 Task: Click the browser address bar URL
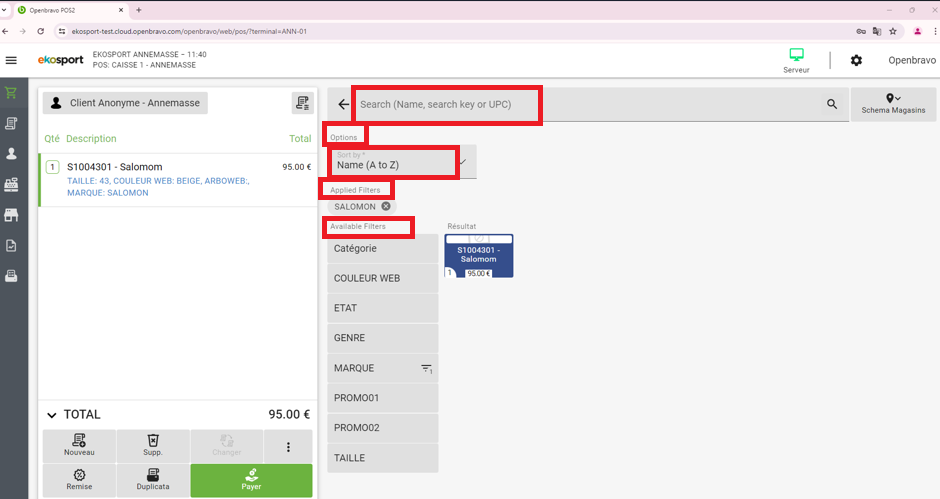189,31
